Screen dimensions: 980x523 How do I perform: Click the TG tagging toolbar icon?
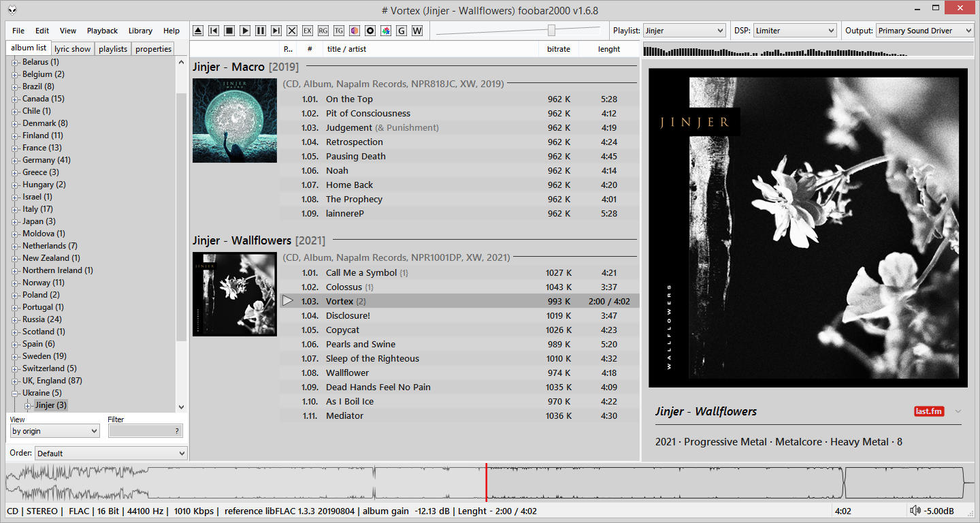click(338, 31)
